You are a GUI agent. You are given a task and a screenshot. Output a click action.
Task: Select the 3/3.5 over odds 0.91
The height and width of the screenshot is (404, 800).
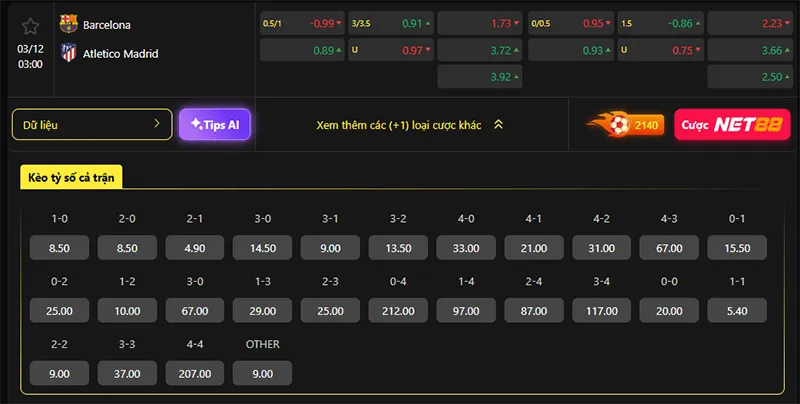(x=391, y=22)
